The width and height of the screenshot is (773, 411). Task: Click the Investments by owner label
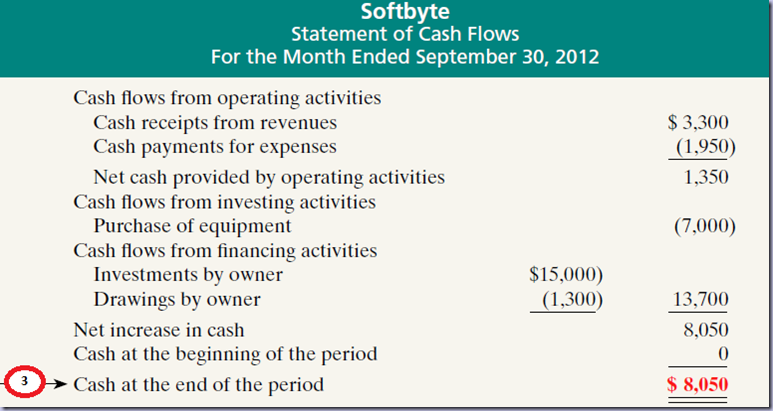coord(188,274)
